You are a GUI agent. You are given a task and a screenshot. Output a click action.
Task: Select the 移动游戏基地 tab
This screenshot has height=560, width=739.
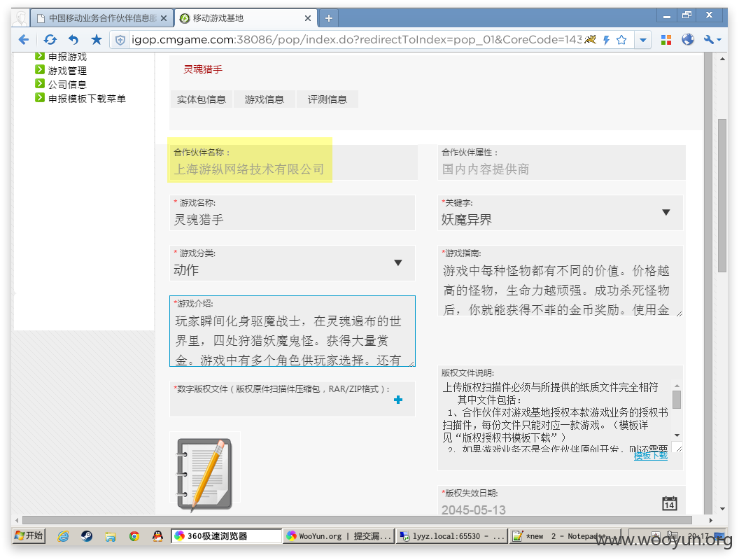(245, 18)
